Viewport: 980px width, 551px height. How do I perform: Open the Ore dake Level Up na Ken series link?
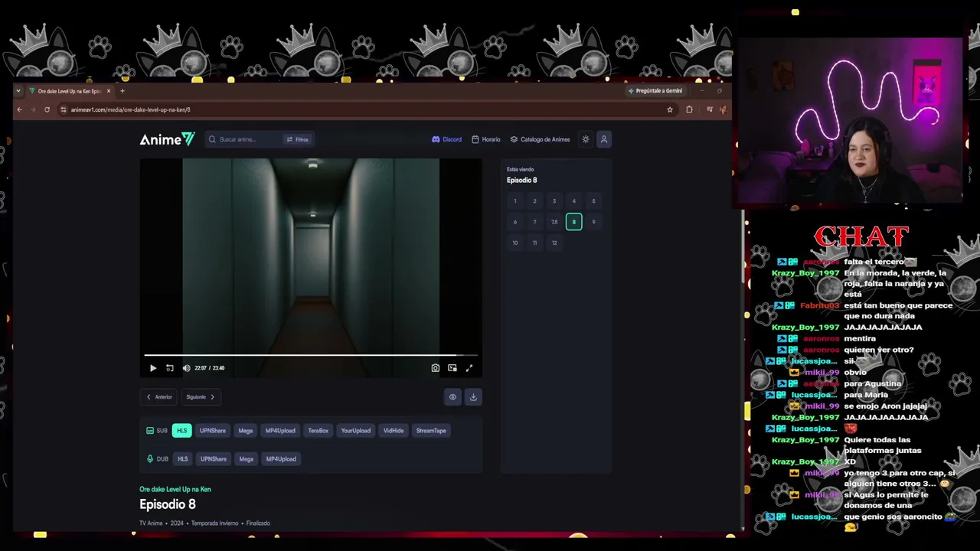coord(175,489)
